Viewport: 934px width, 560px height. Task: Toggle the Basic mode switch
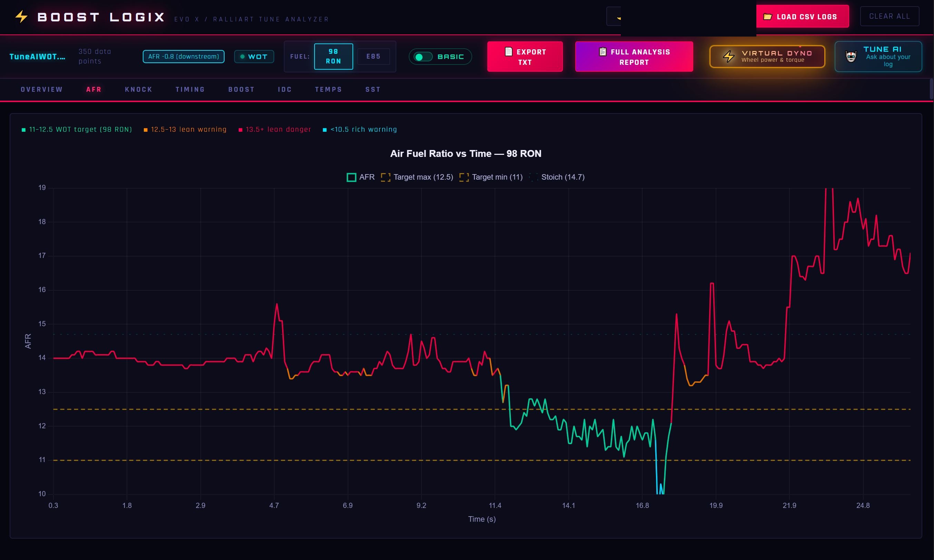click(423, 57)
